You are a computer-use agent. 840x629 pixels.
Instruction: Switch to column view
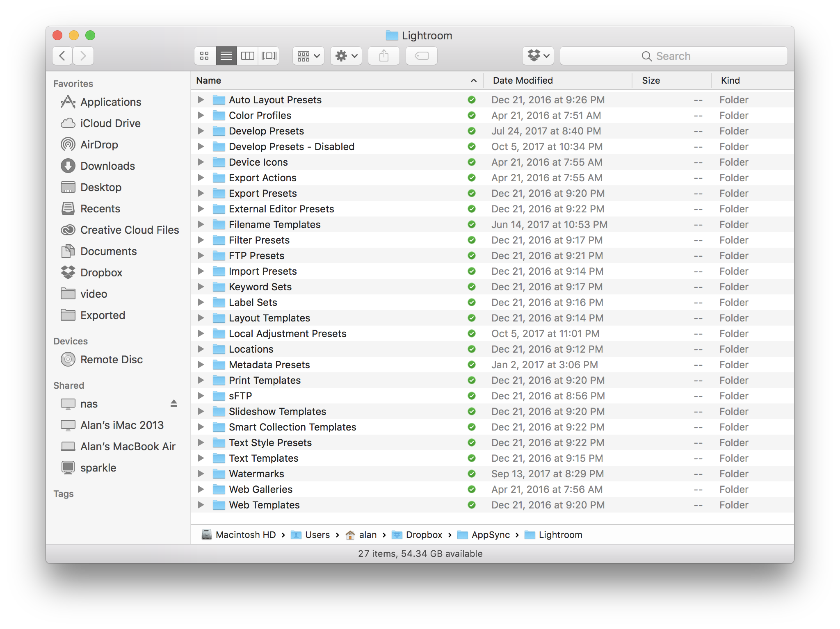point(248,56)
